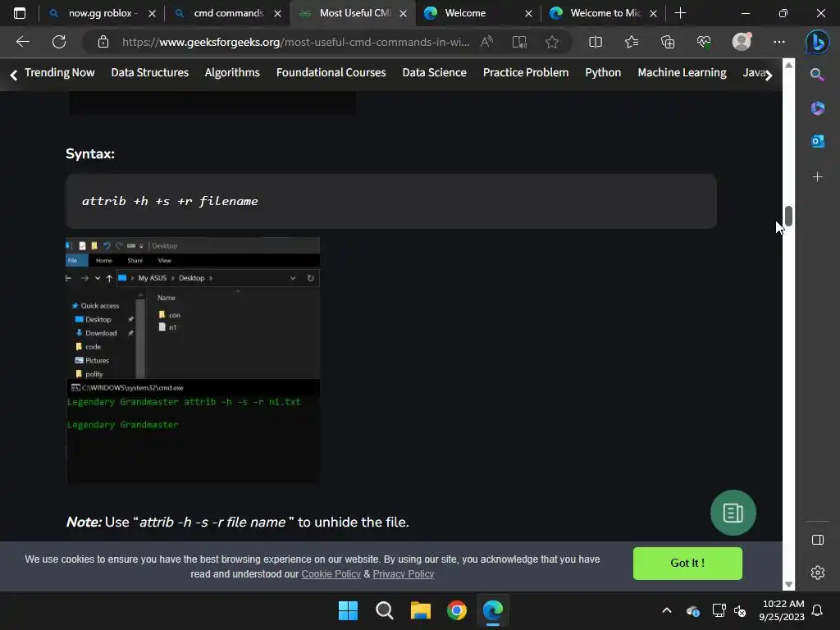Open the tab actions menu icon
The width and height of the screenshot is (840, 630).
20,13
